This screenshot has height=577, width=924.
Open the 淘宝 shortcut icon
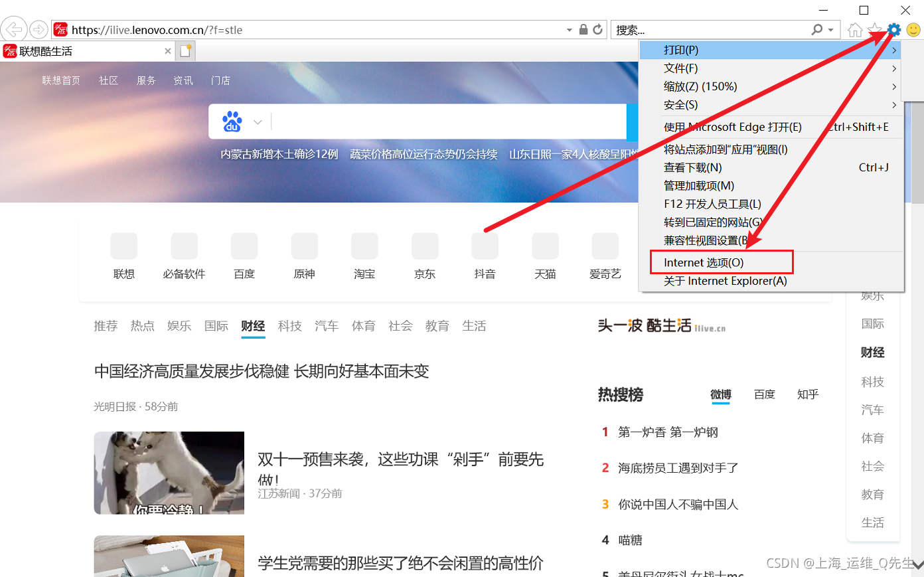tap(364, 246)
